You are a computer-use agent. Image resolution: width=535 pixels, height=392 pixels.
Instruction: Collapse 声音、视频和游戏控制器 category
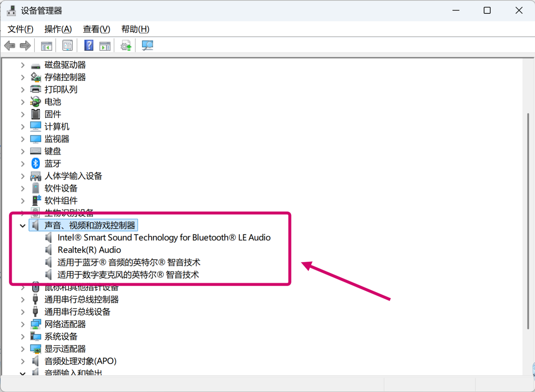[x=23, y=226]
